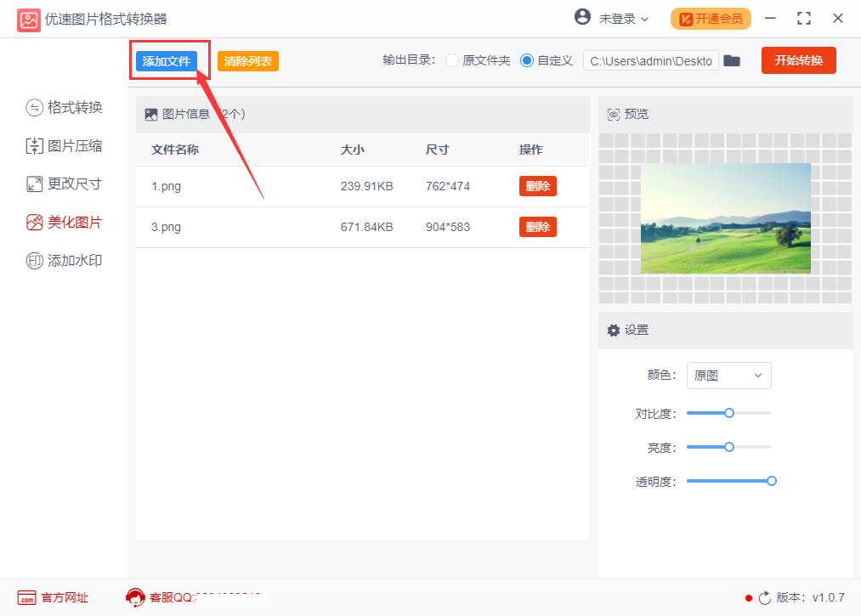Viewport: 861px width, 616px height.
Task: Click the landscape preview thumbnail
Action: tap(726, 218)
